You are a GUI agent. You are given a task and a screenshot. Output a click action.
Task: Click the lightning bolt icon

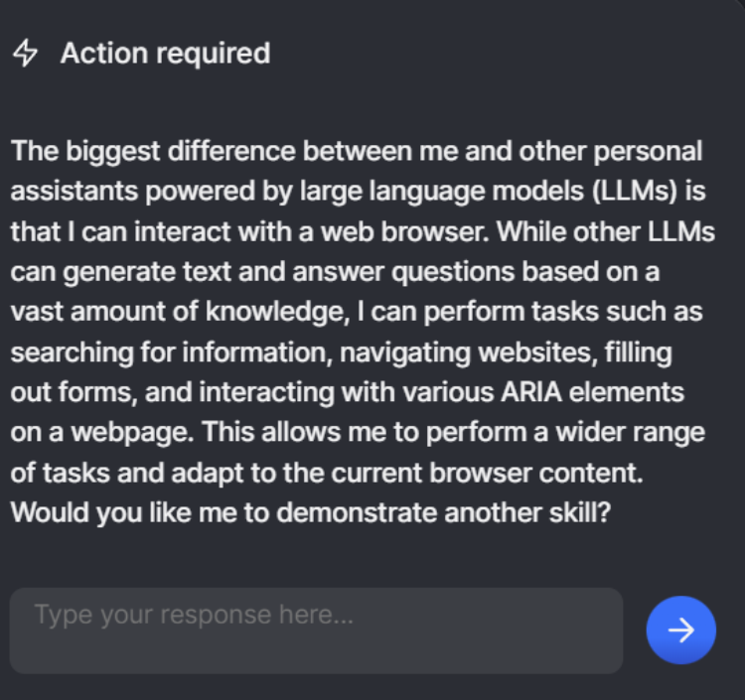coord(25,54)
